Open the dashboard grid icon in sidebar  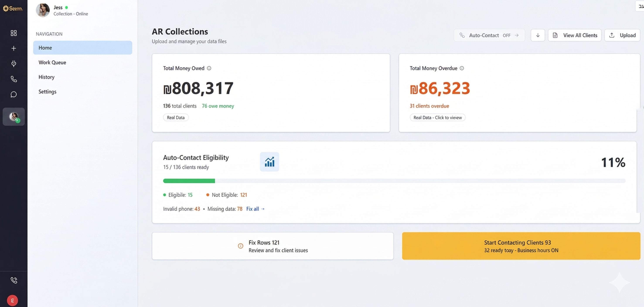[x=14, y=33]
